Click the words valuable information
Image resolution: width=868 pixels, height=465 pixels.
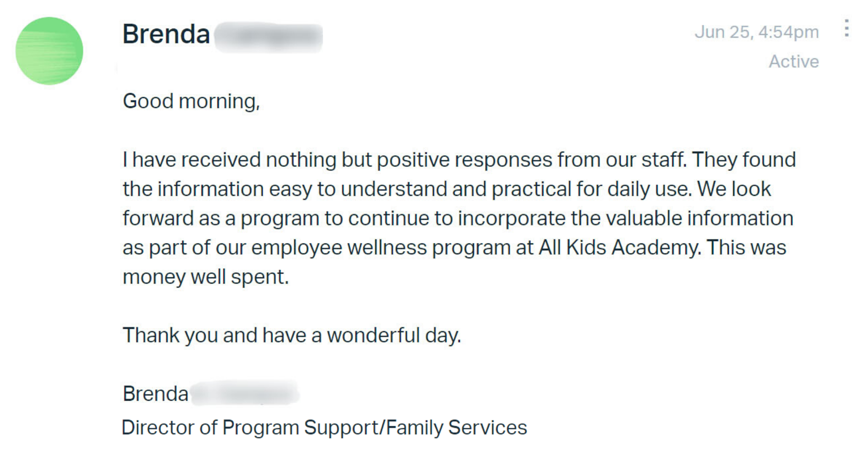(700, 218)
